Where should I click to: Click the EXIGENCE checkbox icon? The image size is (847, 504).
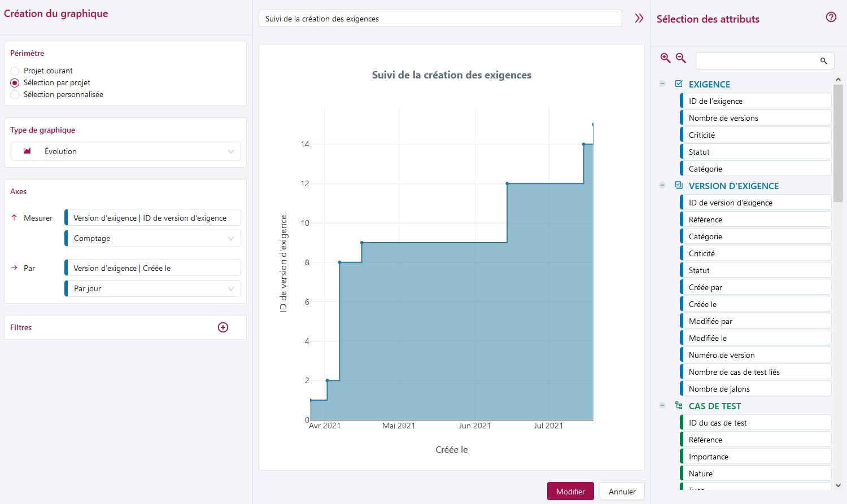[679, 84]
